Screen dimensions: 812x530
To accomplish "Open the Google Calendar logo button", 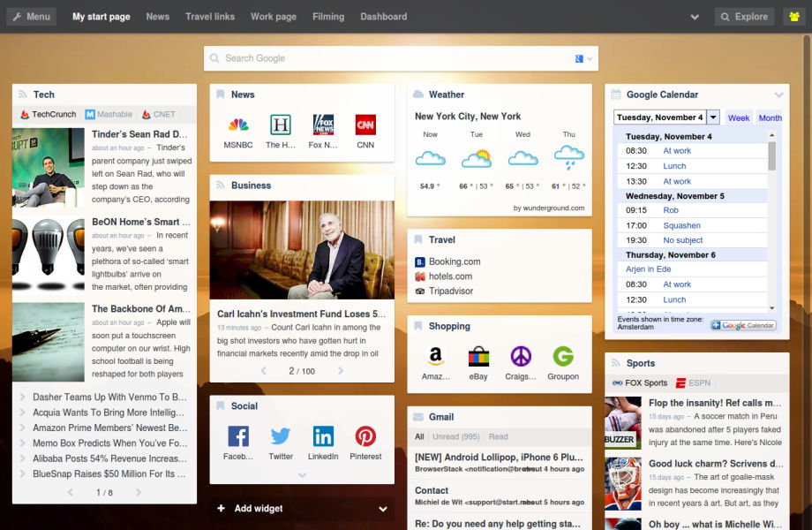I will (743, 325).
